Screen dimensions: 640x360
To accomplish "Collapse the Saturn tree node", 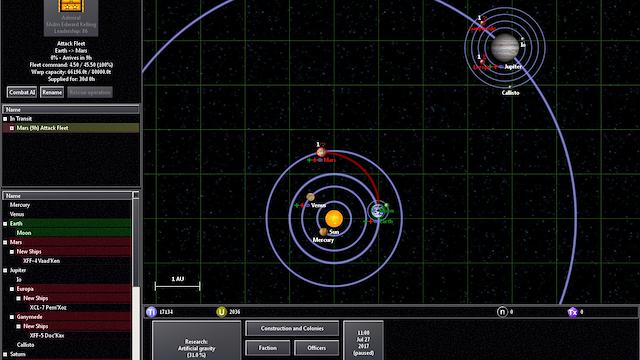I will pyautogui.click(x=5, y=354).
